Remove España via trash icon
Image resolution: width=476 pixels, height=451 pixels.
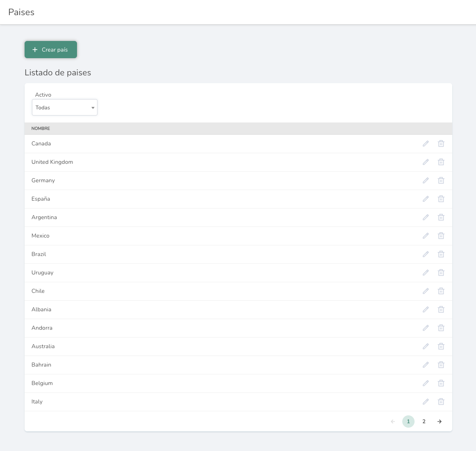[441, 199]
